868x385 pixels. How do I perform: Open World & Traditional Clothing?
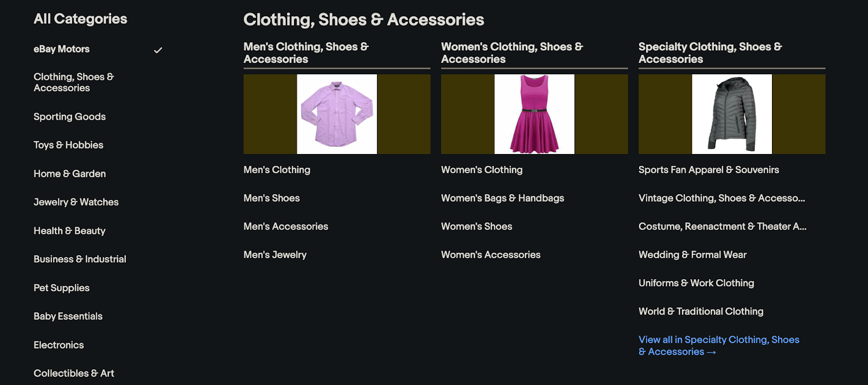coord(701,311)
